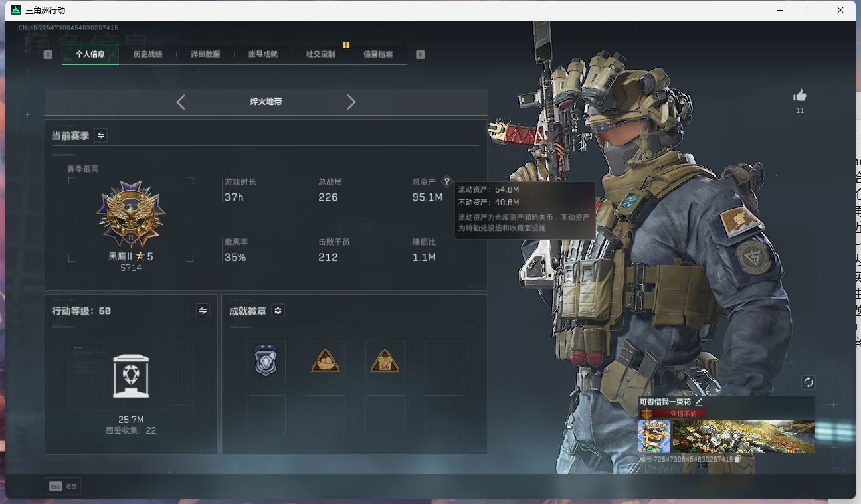Click the 总资产 question mark help icon
861x504 pixels.
tap(446, 181)
